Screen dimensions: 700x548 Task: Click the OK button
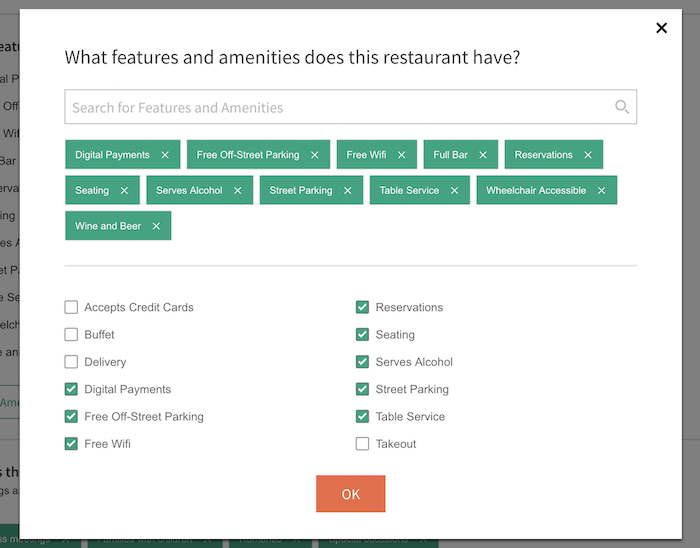tap(350, 494)
